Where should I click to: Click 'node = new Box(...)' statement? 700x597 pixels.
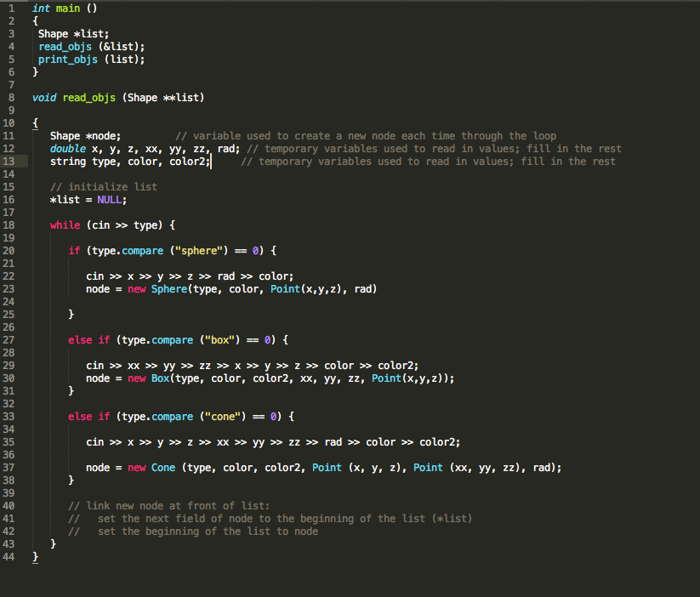[x=270, y=378]
